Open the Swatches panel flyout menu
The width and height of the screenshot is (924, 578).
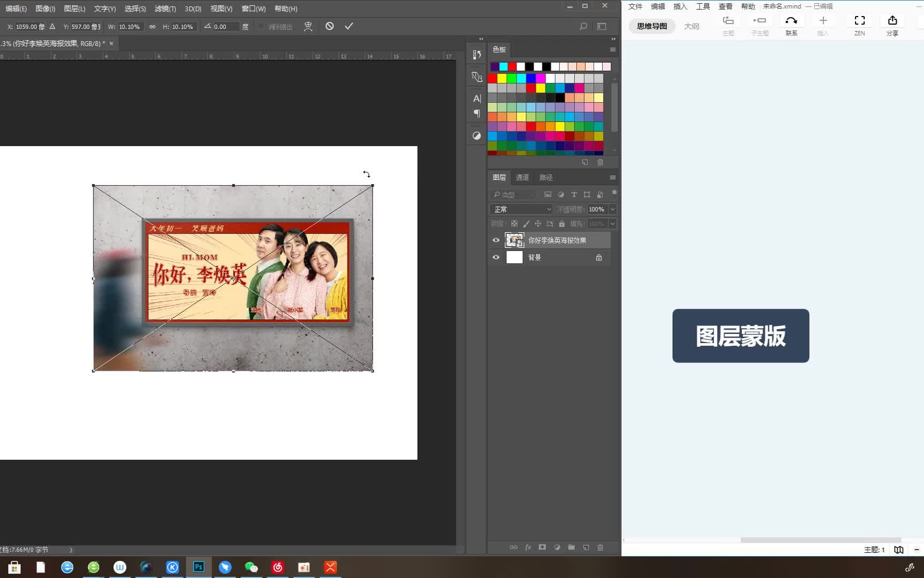click(613, 49)
